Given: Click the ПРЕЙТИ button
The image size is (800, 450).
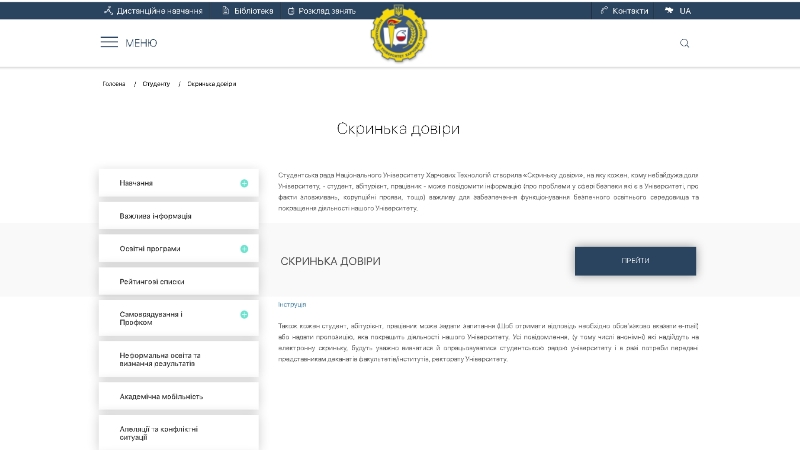Looking at the screenshot, I should tap(635, 261).
